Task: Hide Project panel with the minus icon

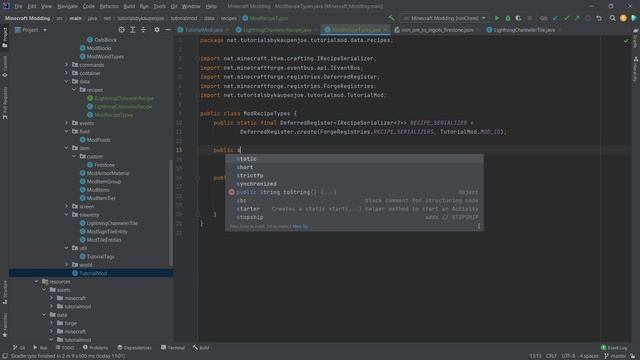Action: click(168, 30)
